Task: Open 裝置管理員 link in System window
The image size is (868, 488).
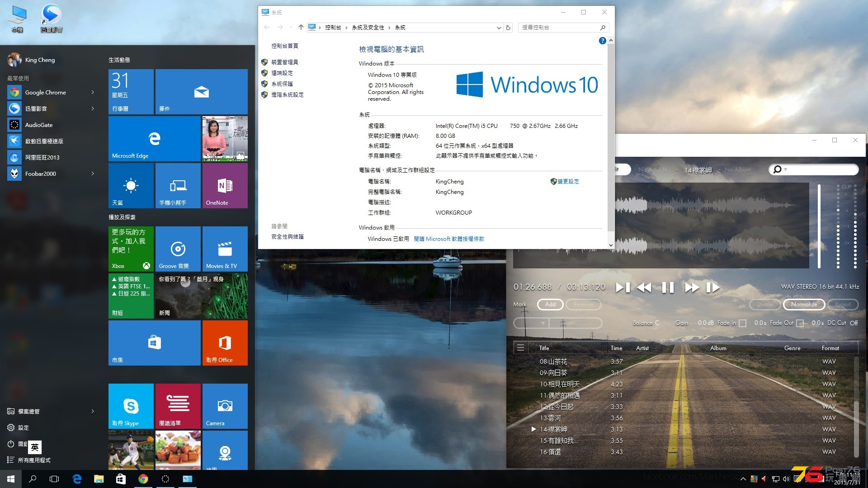Action: point(284,62)
